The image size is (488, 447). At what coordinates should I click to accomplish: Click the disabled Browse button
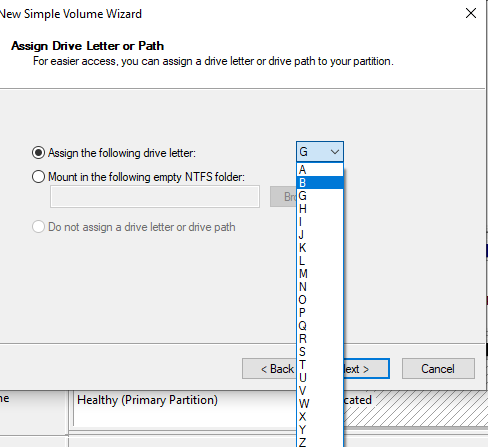[x=283, y=197]
